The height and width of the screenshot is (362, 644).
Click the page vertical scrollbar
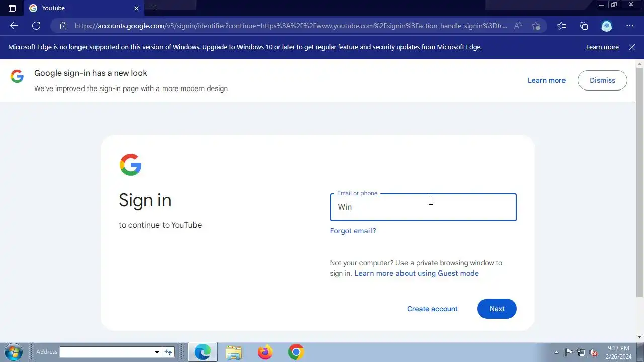click(x=640, y=181)
